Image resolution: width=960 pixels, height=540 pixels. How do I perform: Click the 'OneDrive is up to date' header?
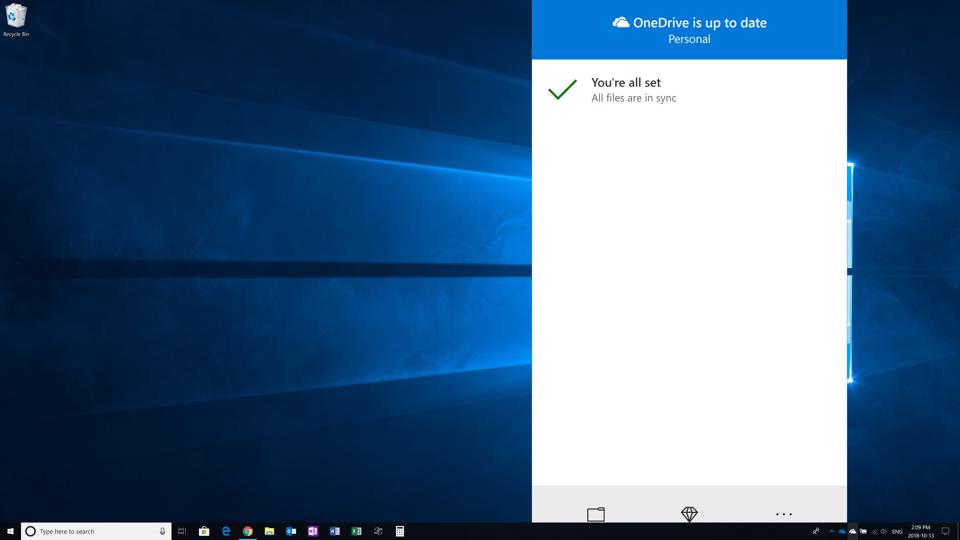700,23
